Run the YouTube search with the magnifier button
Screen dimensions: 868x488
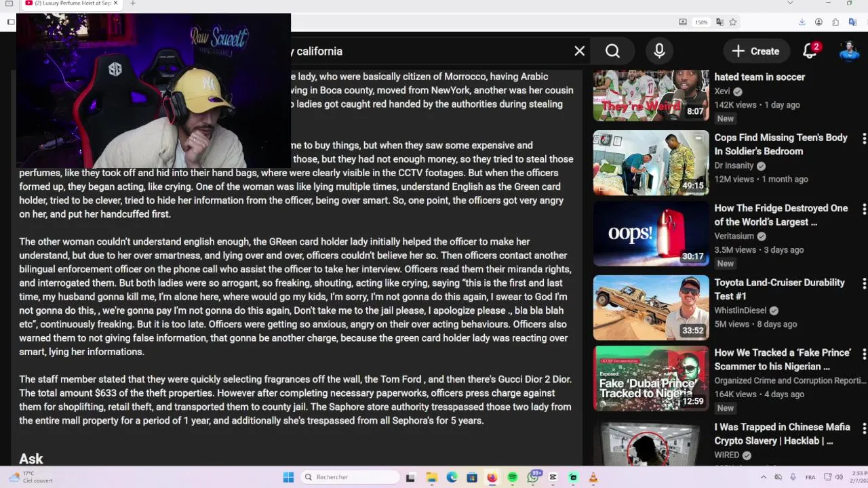tap(612, 51)
